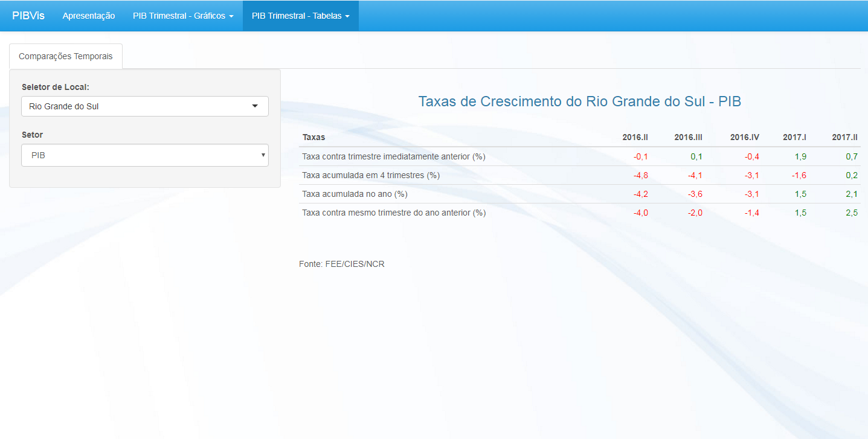This screenshot has width=868, height=439.
Task: Click the 2016.II column header
Action: click(635, 137)
